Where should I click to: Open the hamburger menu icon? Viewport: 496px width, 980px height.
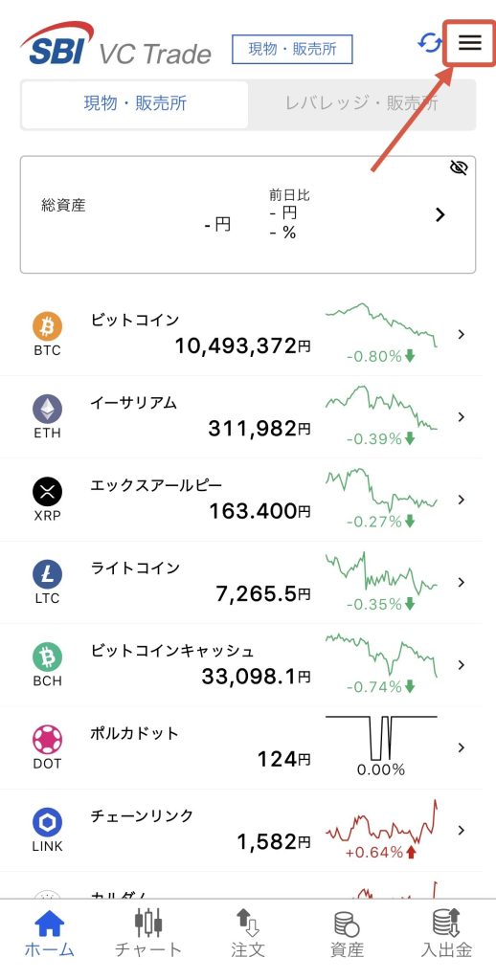[470, 42]
